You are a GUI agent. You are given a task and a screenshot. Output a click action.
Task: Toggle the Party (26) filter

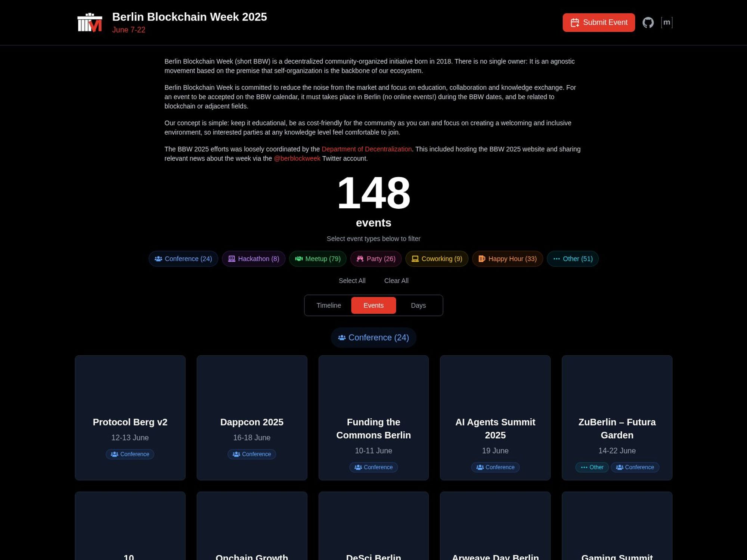[376, 258]
